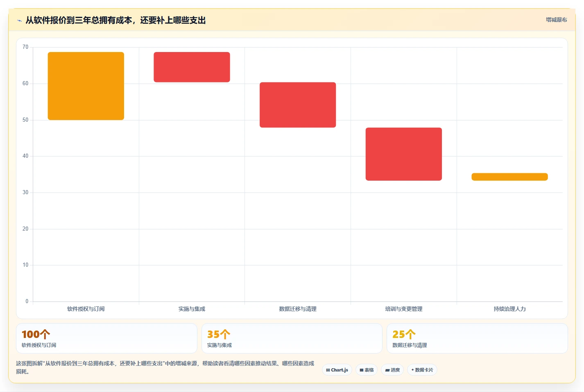This screenshot has height=392, width=584.
Task: Click the red 数据迁移与清理 waterfall bar
Action: pyautogui.click(x=298, y=105)
